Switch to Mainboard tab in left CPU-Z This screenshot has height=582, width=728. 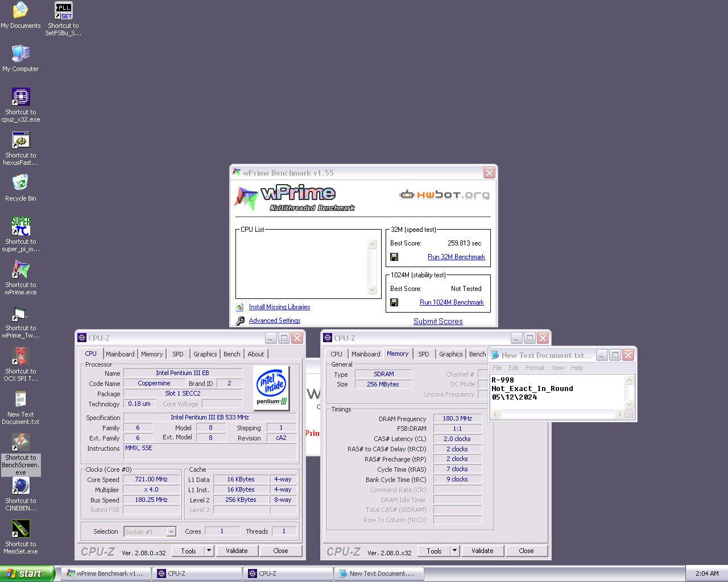[120, 354]
